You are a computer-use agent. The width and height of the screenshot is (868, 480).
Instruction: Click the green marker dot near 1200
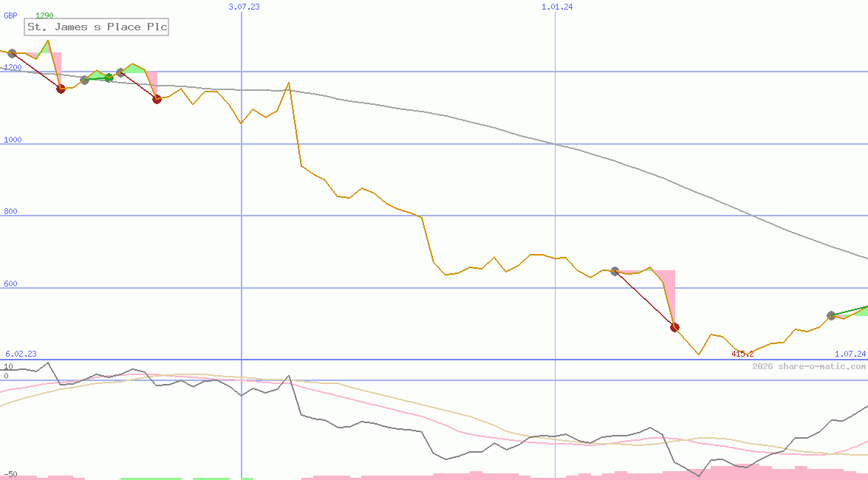[x=109, y=78]
